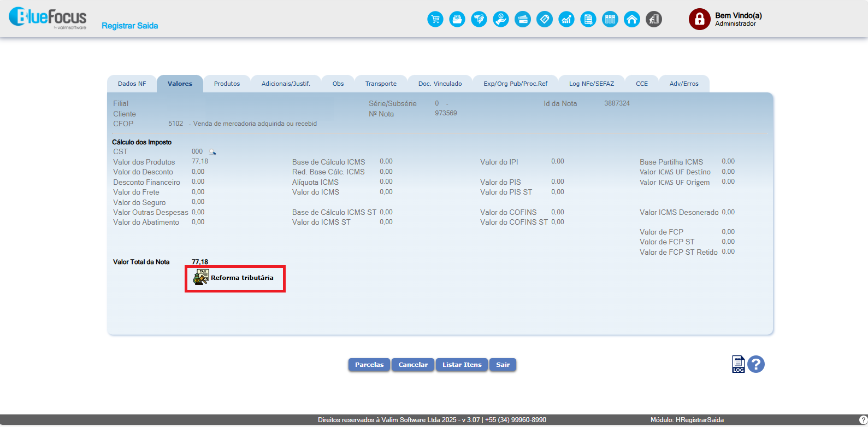Click the large blue help question mark

click(756, 364)
